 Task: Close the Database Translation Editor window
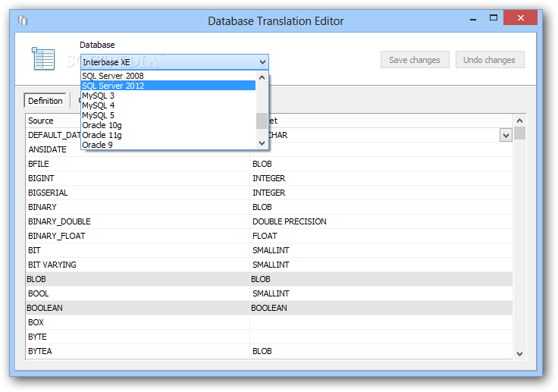pos(521,17)
